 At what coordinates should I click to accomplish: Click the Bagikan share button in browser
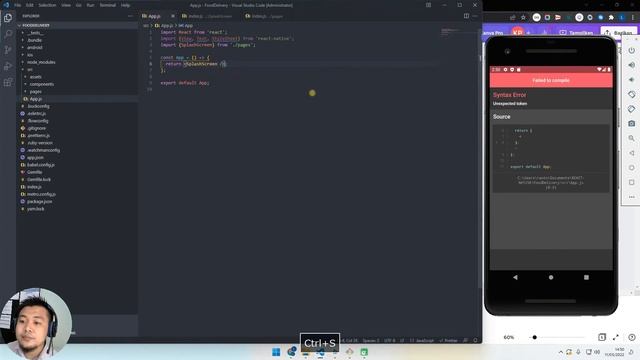click(x=619, y=32)
